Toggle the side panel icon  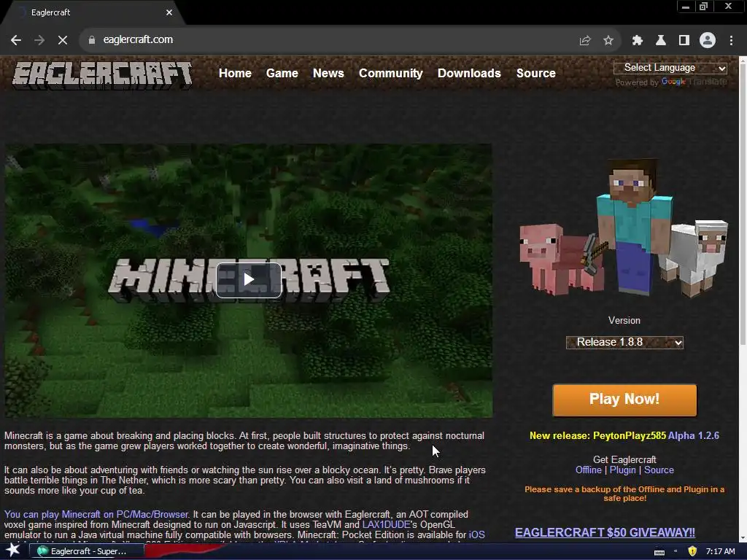(684, 41)
